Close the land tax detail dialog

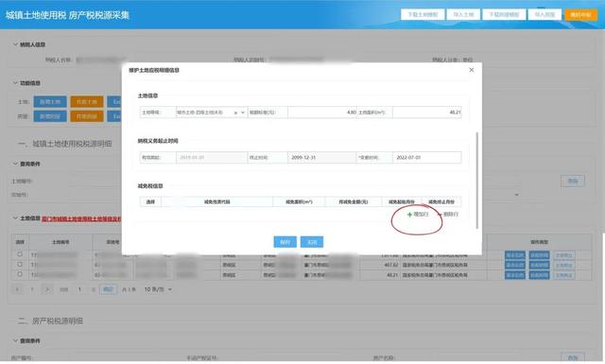(471, 70)
